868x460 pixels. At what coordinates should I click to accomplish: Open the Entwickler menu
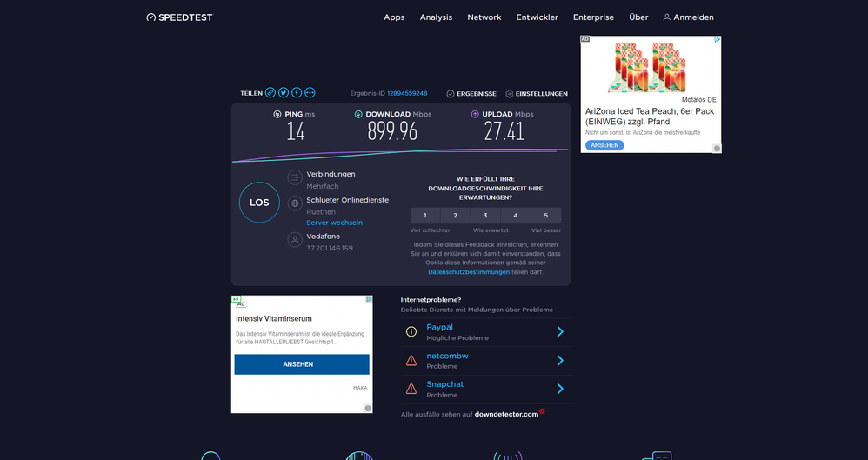tap(537, 17)
